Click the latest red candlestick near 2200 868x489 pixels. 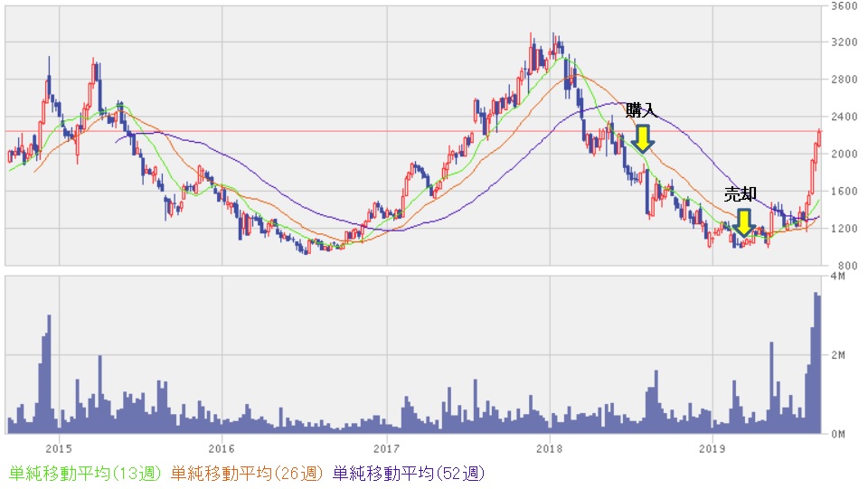[x=819, y=136]
